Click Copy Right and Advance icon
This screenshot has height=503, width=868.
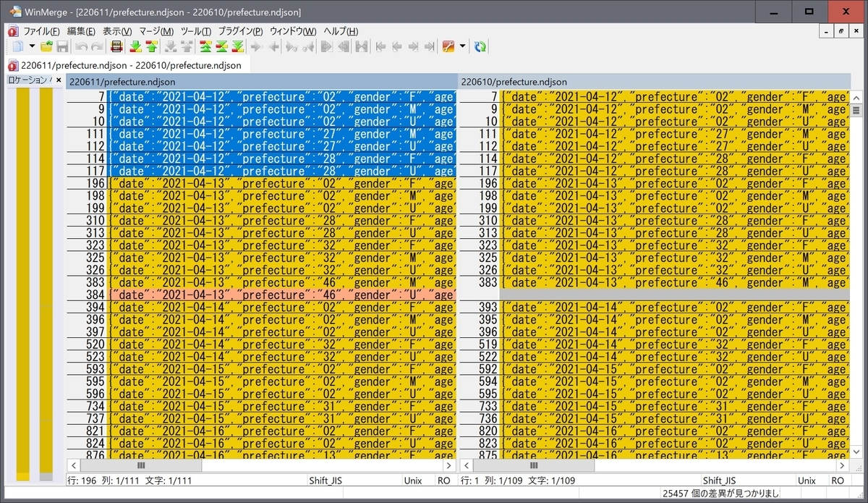click(x=292, y=46)
